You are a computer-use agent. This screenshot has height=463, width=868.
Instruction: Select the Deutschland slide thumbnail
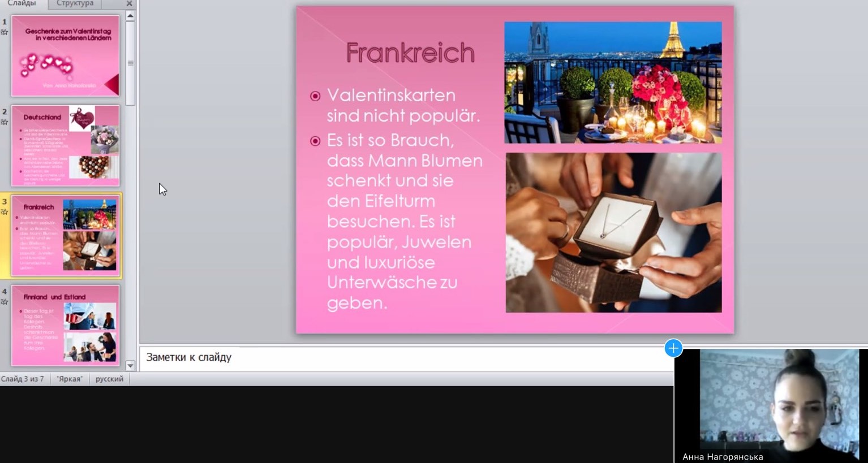tap(65, 145)
